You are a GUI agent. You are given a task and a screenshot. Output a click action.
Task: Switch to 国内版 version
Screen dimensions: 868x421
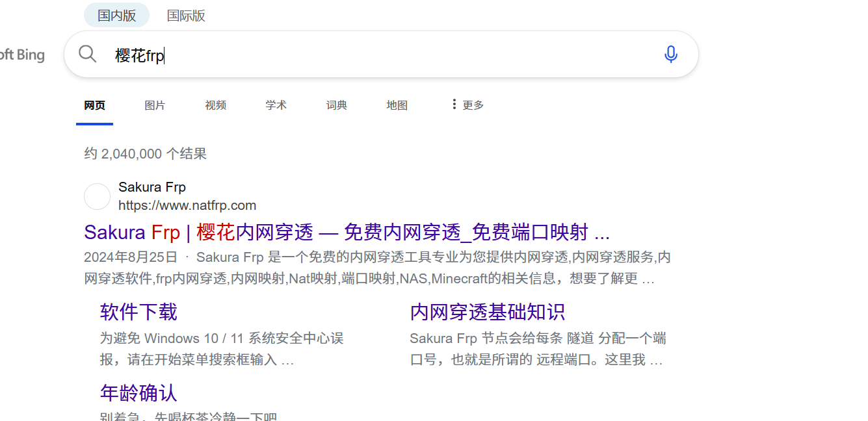(x=117, y=16)
